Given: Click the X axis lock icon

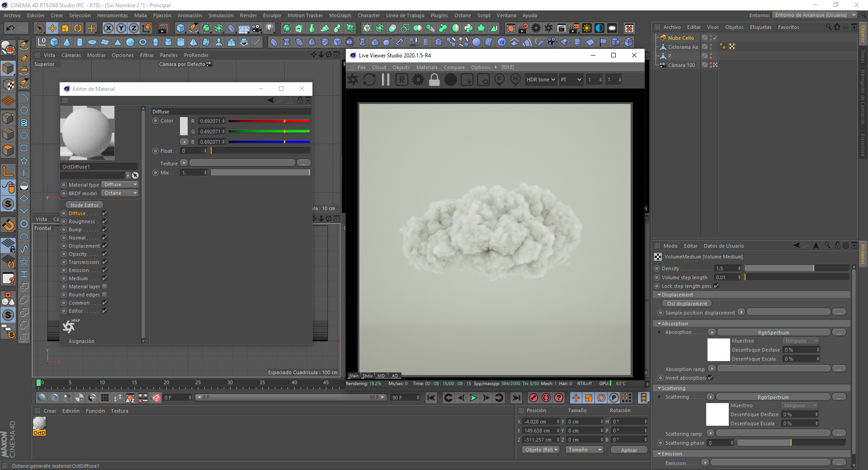Looking at the screenshot, I should click(108, 28).
